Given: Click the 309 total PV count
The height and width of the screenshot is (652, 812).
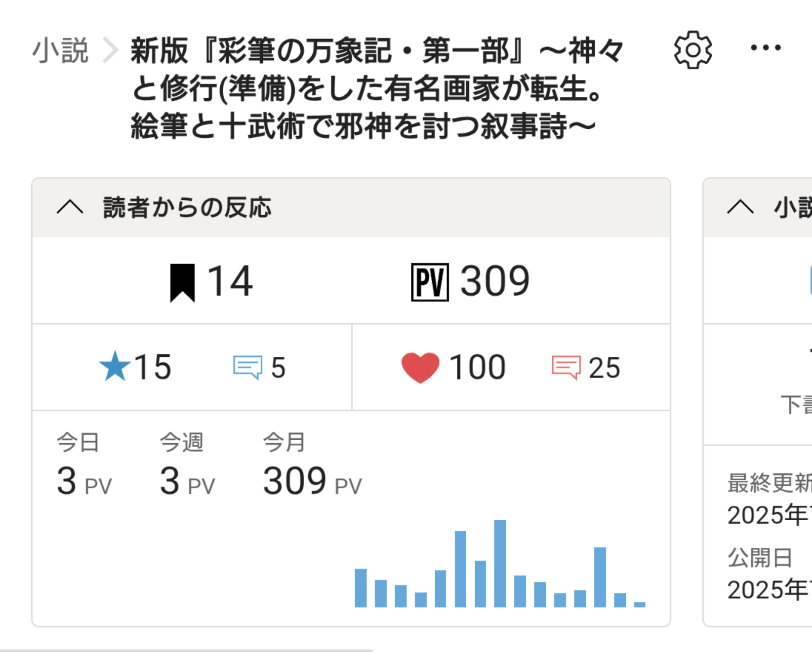Looking at the screenshot, I should tap(494, 281).
